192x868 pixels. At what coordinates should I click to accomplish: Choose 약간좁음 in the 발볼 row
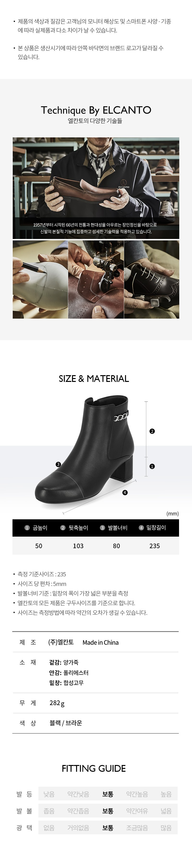78,811
